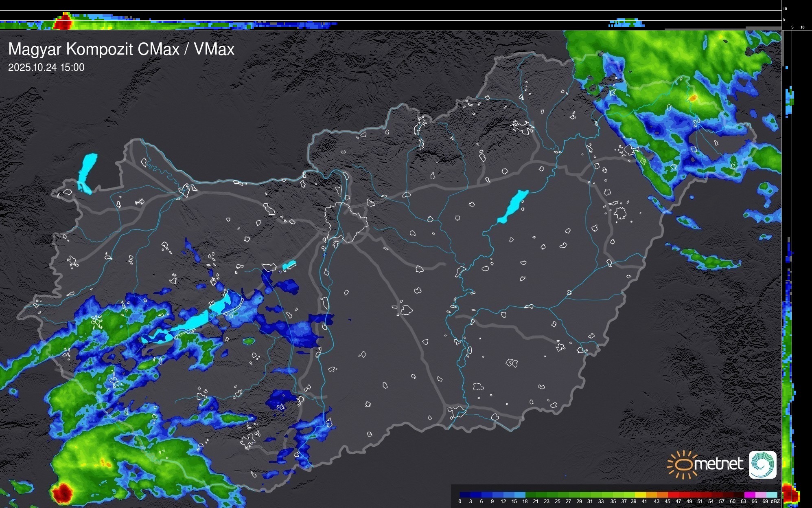The image size is (812, 508).
Task: Click the 2025.10.24 15:00 timestamp
Action: (x=46, y=68)
